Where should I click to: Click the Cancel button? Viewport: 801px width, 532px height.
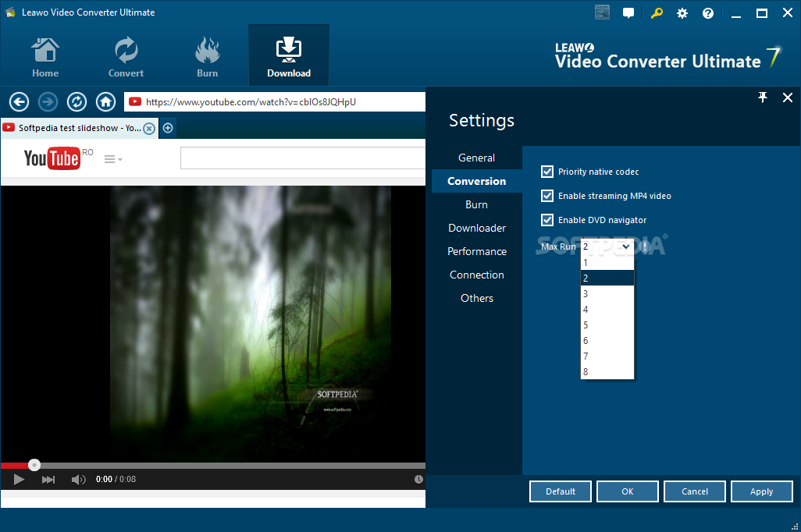tap(695, 491)
